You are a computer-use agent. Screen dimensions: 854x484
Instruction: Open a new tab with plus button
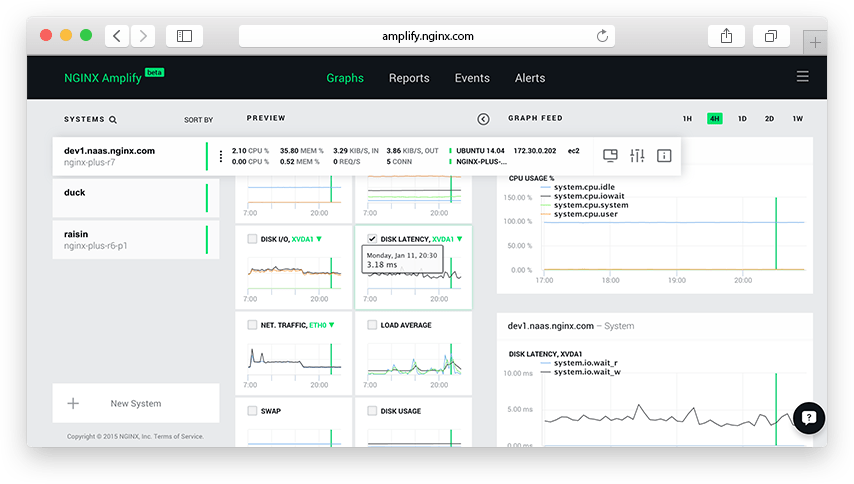(815, 42)
